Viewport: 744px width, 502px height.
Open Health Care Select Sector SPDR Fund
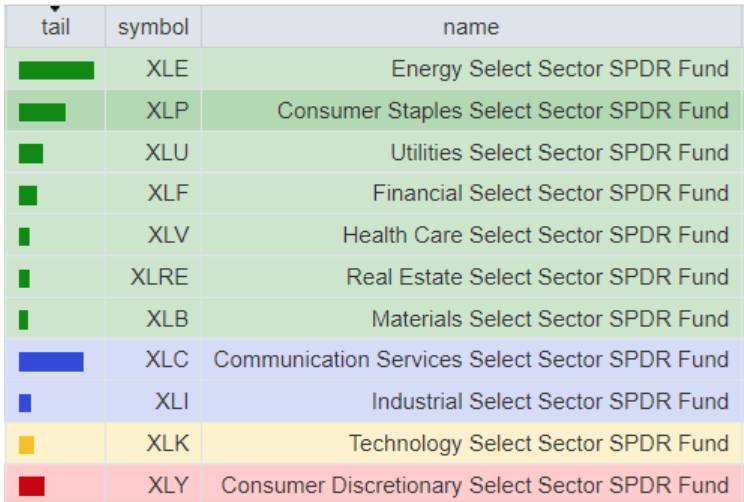535,235
